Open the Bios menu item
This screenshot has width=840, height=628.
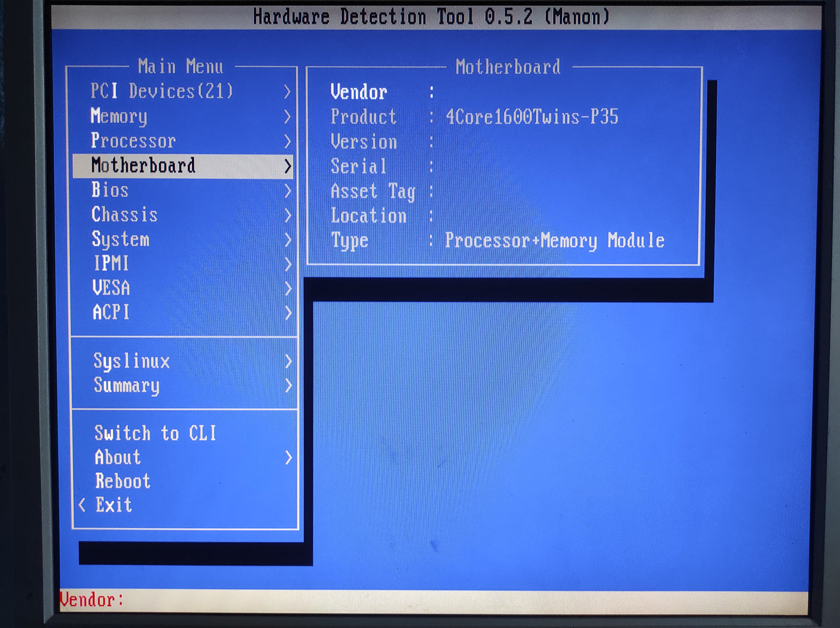[x=110, y=191]
